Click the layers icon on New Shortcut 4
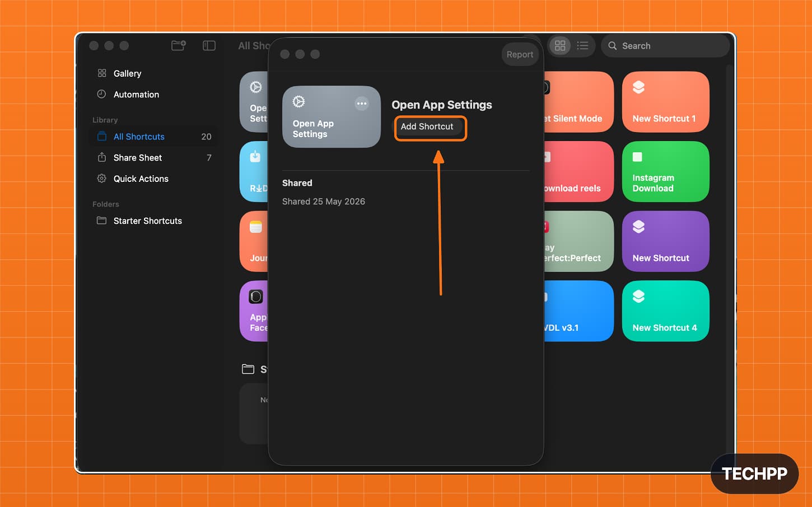Image resolution: width=812 pixels, height=507 pixels. (x=638, y=297)
